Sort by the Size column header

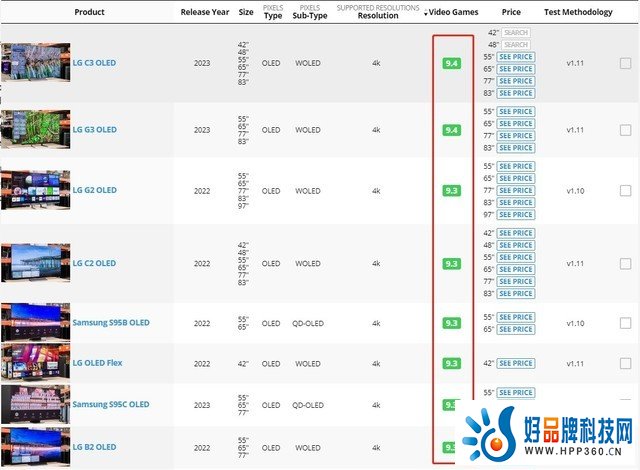(246, 12)
